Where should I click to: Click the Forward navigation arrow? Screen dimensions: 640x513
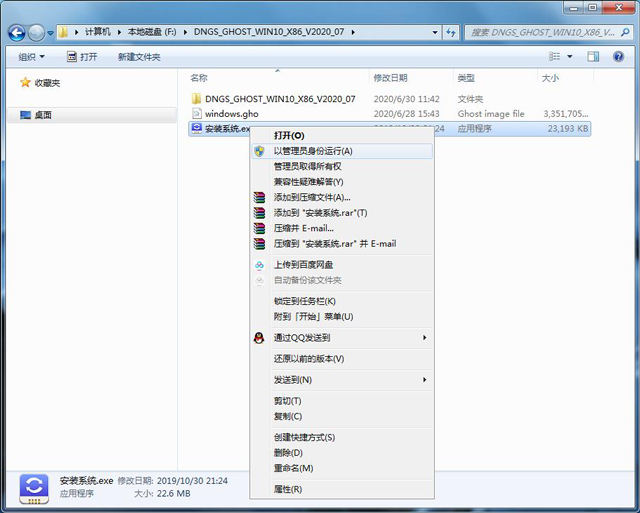pyautogui.click(x=36, y=32)
